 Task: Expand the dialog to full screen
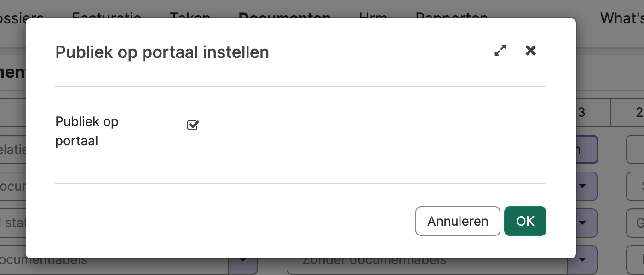click(500, 51)
